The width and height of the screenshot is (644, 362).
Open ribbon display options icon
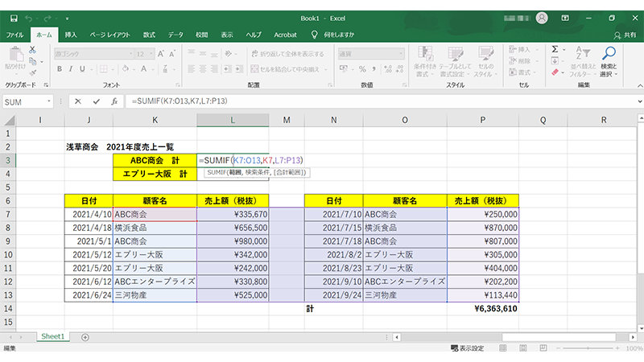pyautogui.click(x=566, y=18)
